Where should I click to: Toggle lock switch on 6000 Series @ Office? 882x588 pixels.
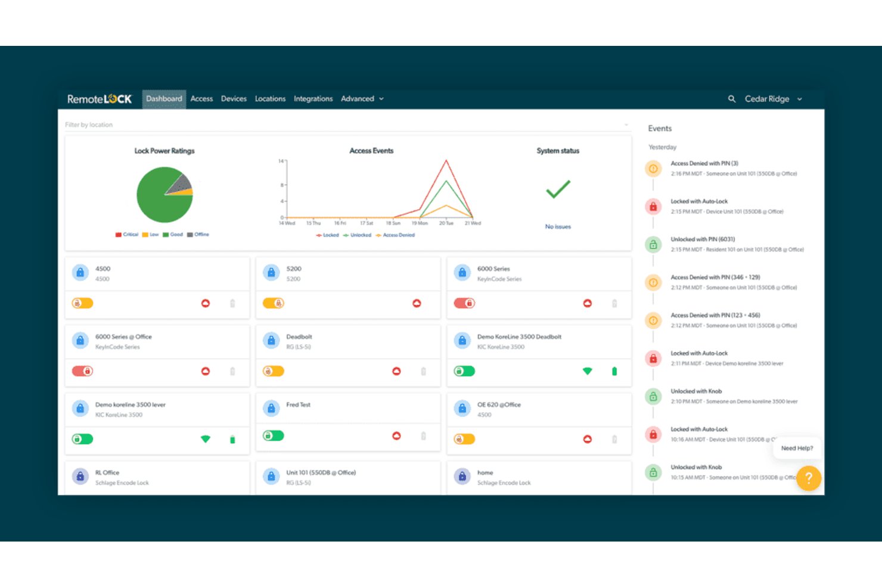pyautogui.click(x=83, y=371)
